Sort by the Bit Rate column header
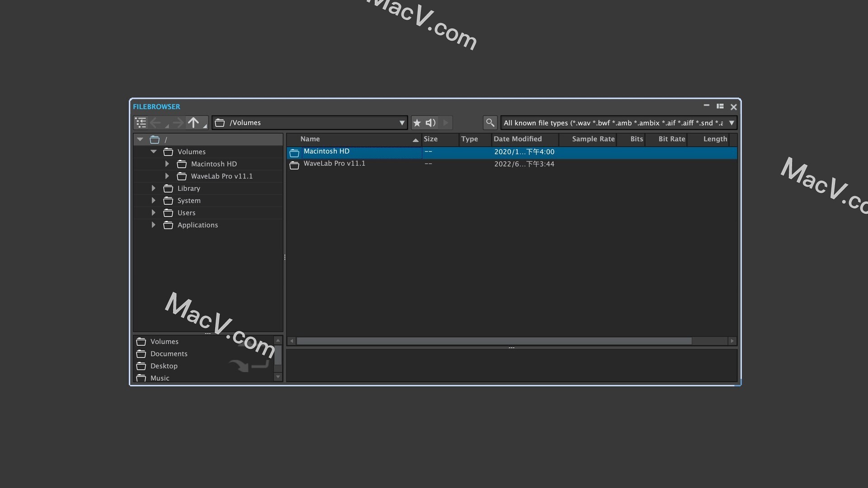This screenshot has height=488, width=868. pos(666,139)
